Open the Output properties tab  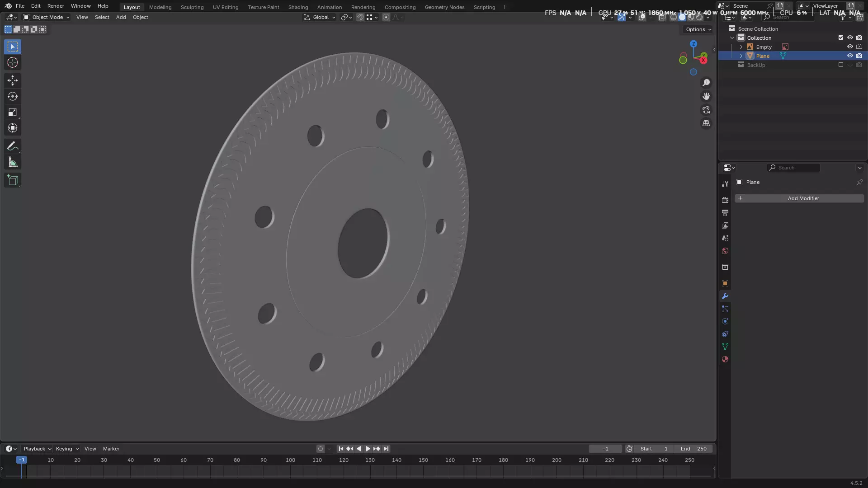tap(725, 212)
